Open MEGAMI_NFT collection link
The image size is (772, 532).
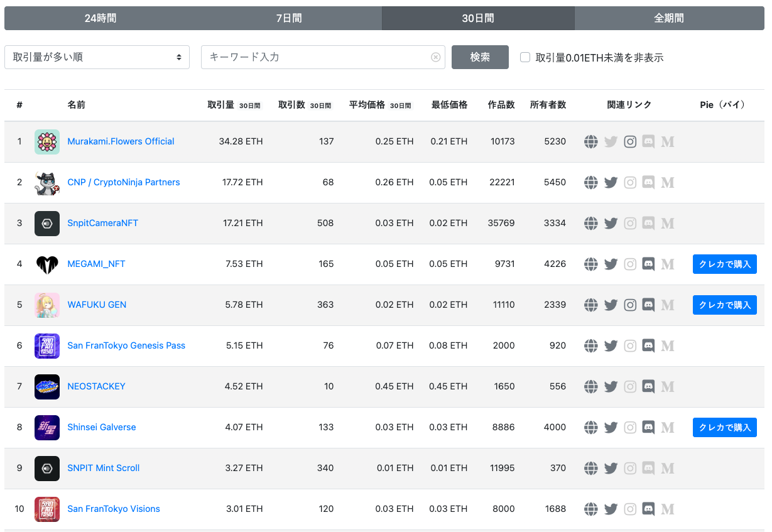click(96, 264)
